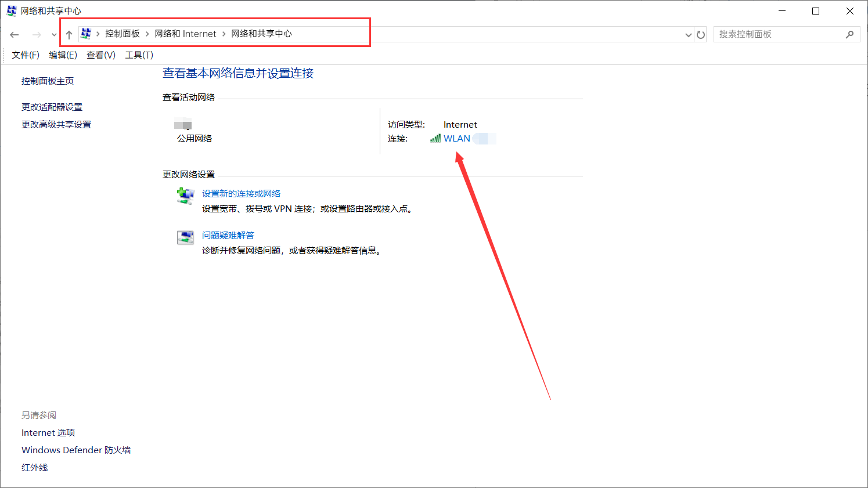Screen dimensions: 868x488
Task: Click the up-one-level arrow icon
Action: 69,35
